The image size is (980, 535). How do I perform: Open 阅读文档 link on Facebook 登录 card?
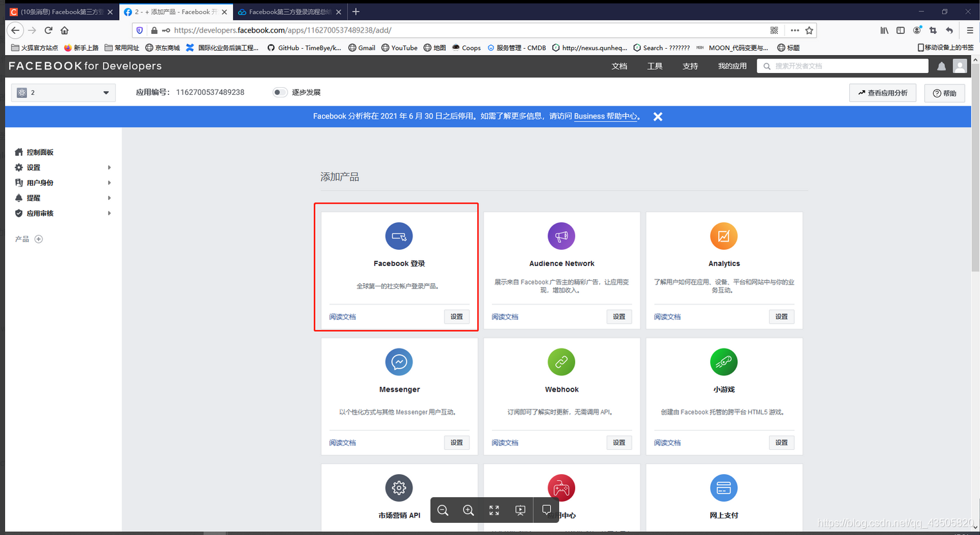click(343, 317)
